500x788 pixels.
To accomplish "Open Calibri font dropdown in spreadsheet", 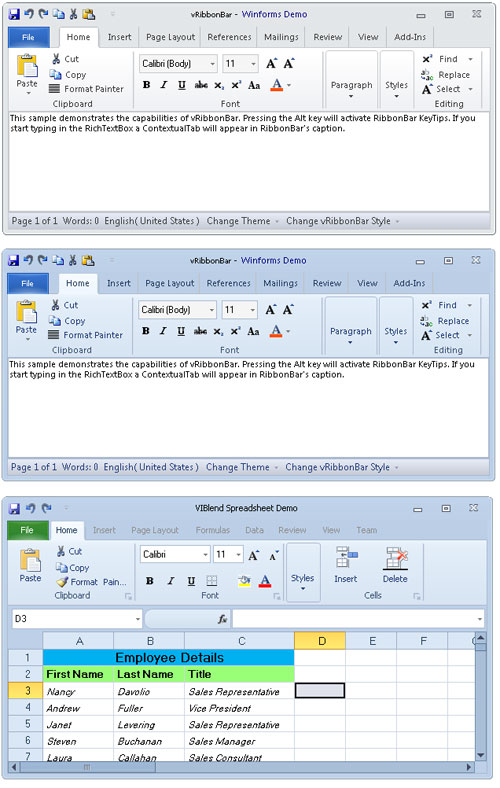I will [x=206, y=555].
